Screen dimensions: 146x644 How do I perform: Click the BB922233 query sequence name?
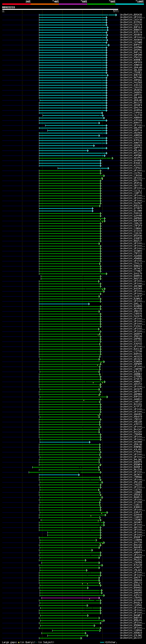point(8,8)
